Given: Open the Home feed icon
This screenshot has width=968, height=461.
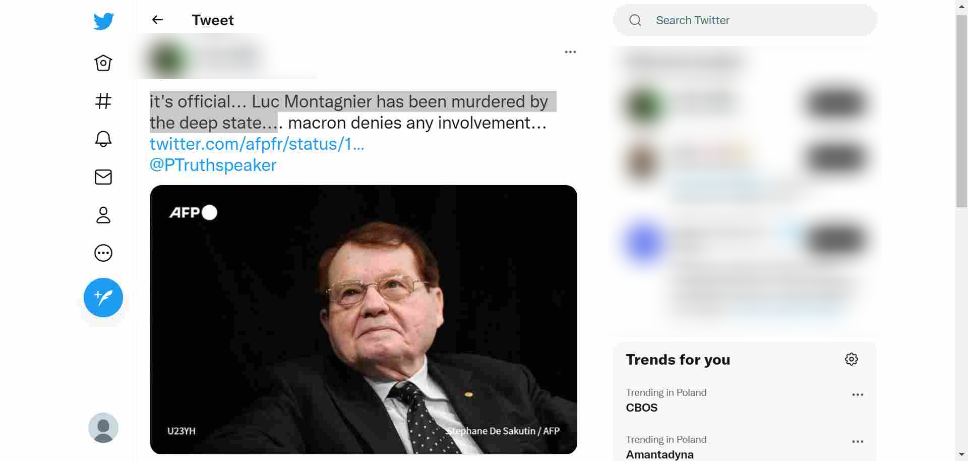Looking at the screenshot, I should [x=103, y=63].
